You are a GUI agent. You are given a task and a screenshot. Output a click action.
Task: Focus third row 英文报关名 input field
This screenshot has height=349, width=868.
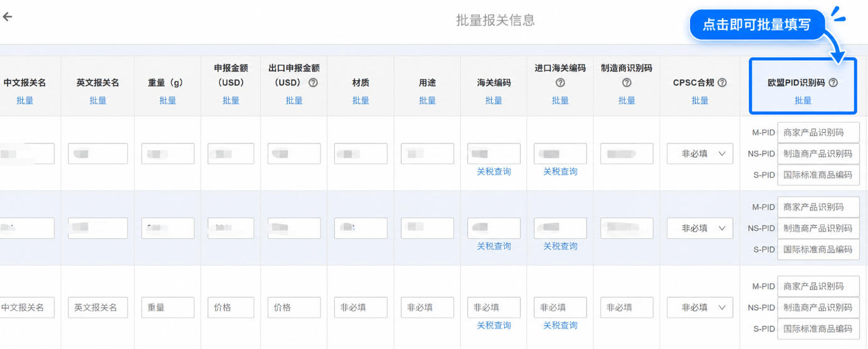pos(98,308)
